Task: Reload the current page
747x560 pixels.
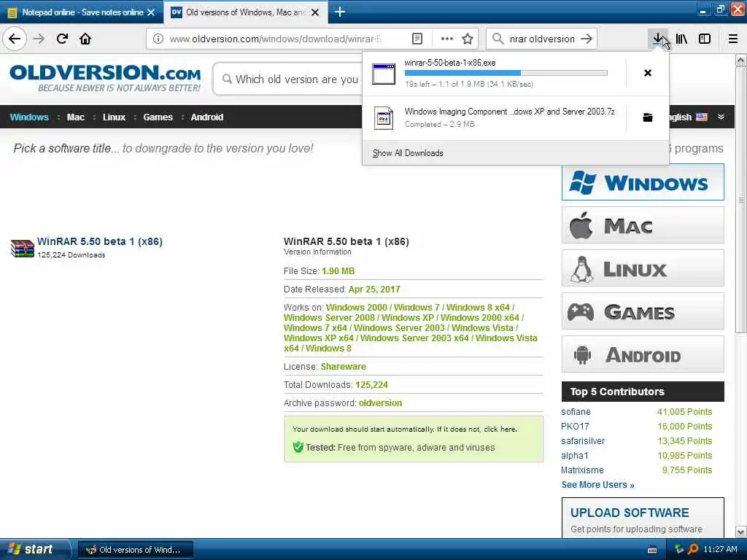Action: coord(63,39)
